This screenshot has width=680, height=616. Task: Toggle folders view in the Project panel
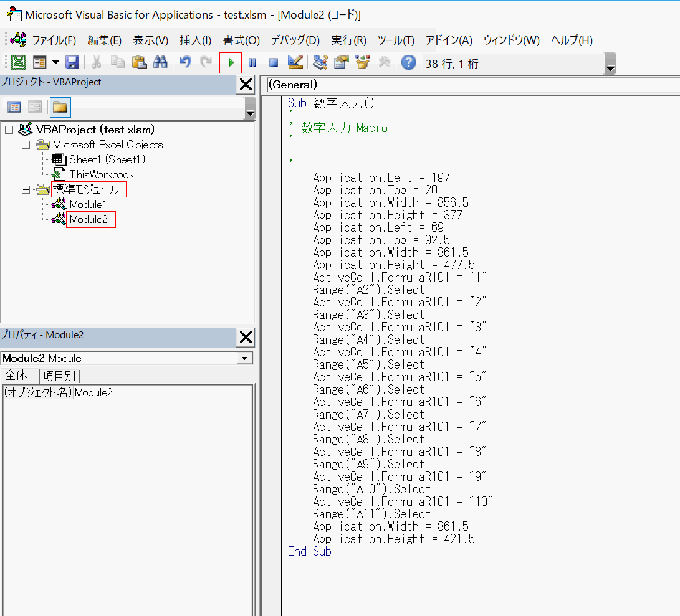(x=60, y=108)
